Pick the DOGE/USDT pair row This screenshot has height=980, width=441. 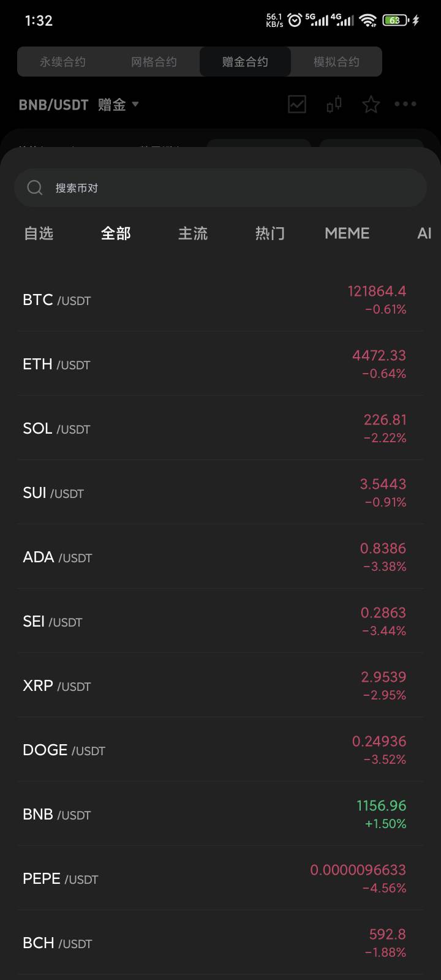point(221,750)
